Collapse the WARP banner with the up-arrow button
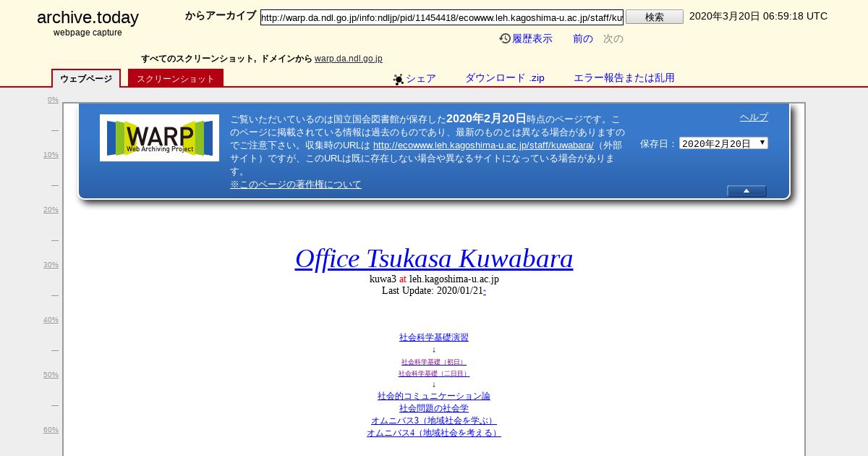Image resolution: width=868 pixels, height=456 pixels. [746, 191]
